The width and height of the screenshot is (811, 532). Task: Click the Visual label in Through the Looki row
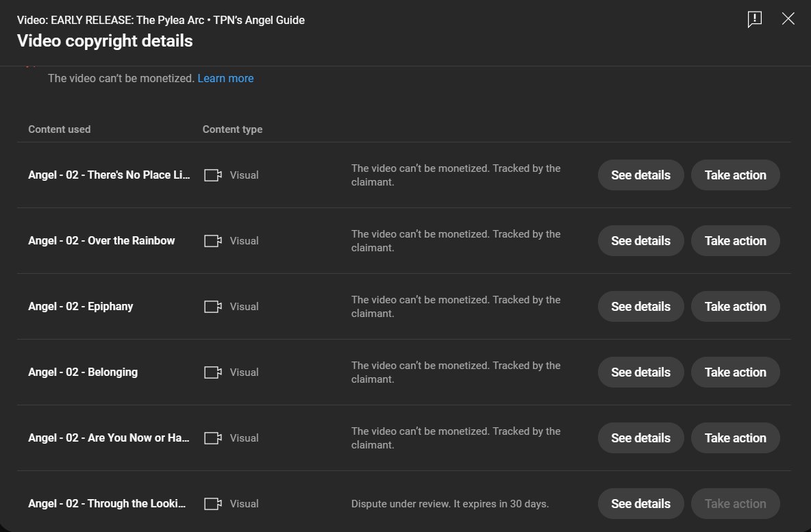244,503
